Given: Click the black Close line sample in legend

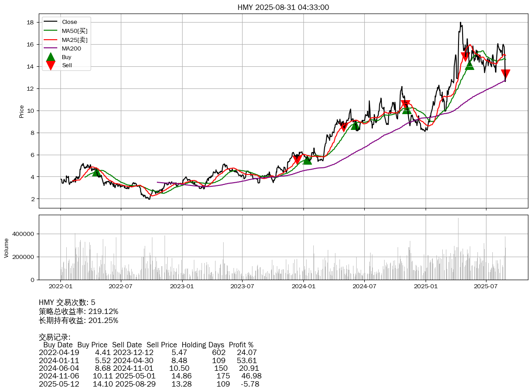Looking at the screenshot, I should pyautogui.click(x=50, y=22).
